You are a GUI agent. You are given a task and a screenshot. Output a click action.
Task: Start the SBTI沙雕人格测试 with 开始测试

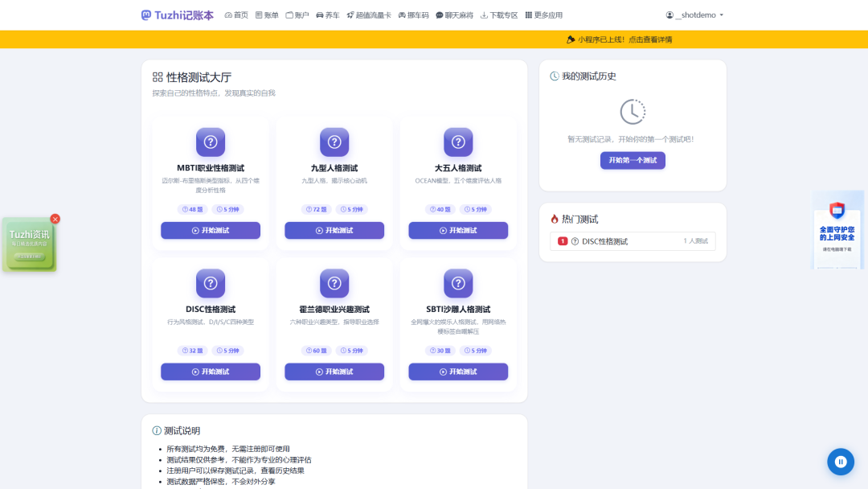pyautogui.click(x=458, y=372)
